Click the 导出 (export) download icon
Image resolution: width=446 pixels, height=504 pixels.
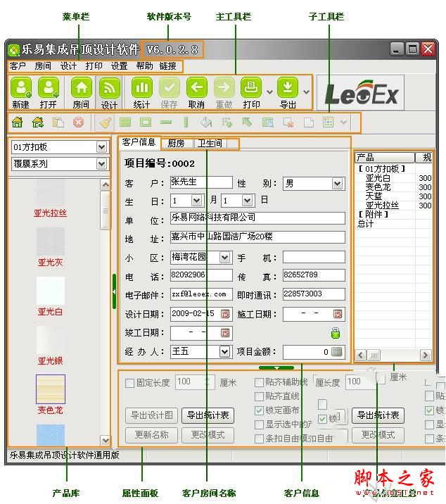click(288, 88)
